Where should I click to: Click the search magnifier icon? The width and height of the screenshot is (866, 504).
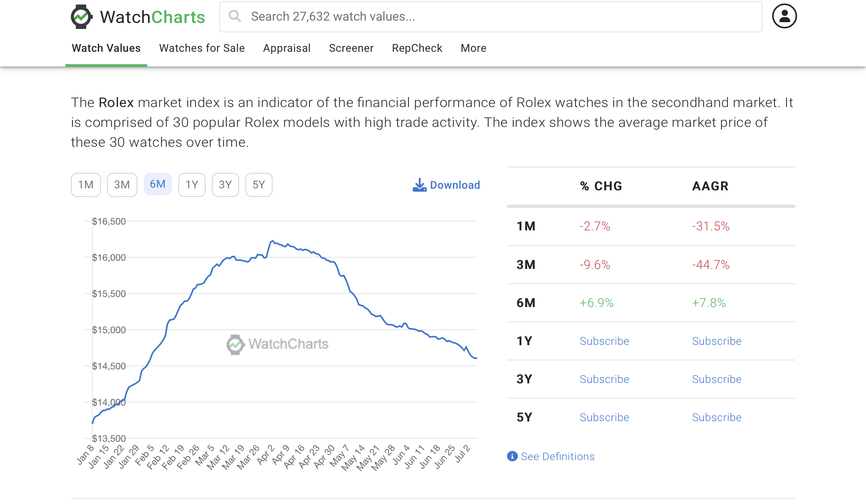(235, 16)
